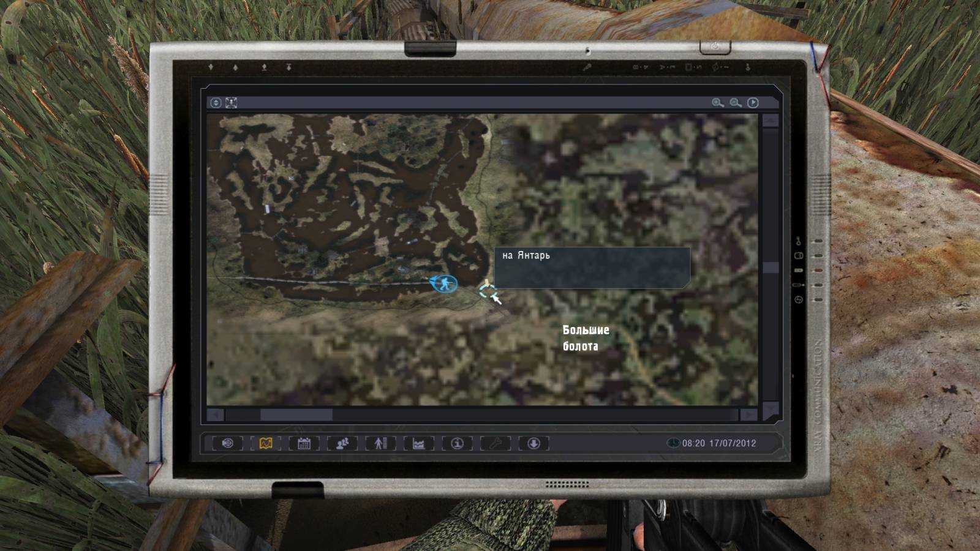Open the wrench tab in bottom bar
The width and height of the screenshot is (980, 551).
tap(496, 443)
